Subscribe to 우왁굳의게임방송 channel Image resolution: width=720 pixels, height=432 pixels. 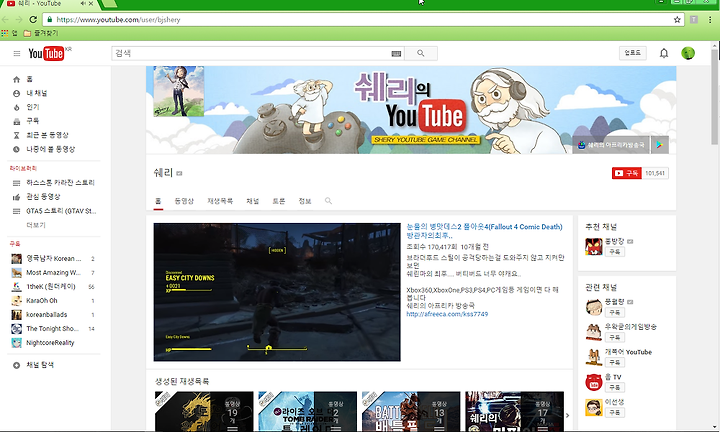point(614,337)
